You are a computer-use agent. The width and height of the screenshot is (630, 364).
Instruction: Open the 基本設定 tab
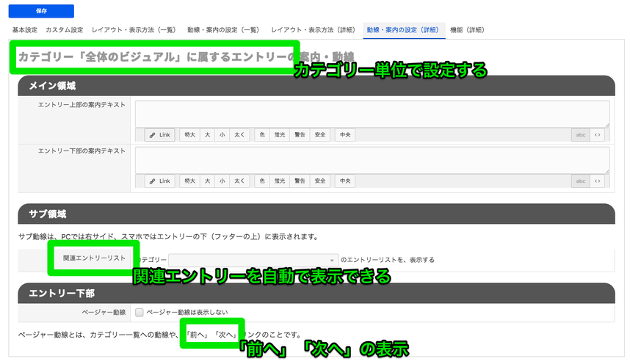pyautogui.click(x=25, y=30)
